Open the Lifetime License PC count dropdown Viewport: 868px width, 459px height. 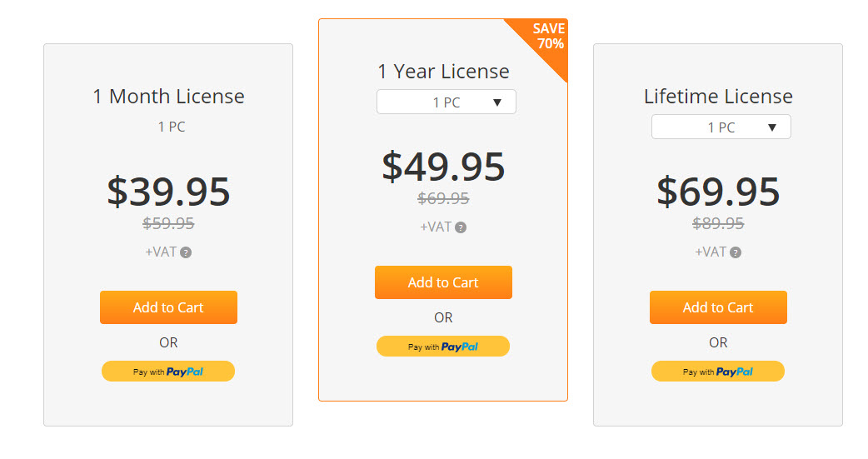click(721, 127)
